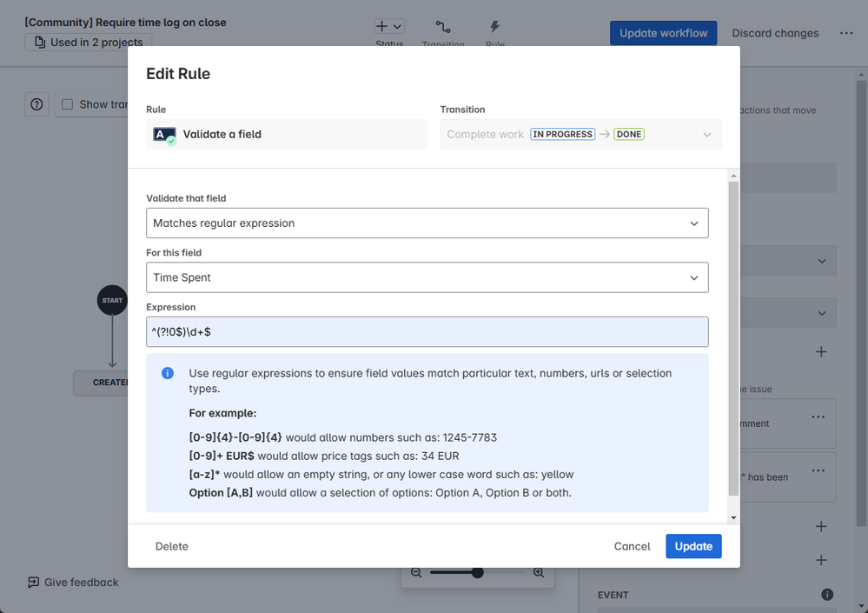Viewport: 868px width, 613px height.
Task: Click the first plus icon below the 'has been' rule card
Action: (821, 526)
